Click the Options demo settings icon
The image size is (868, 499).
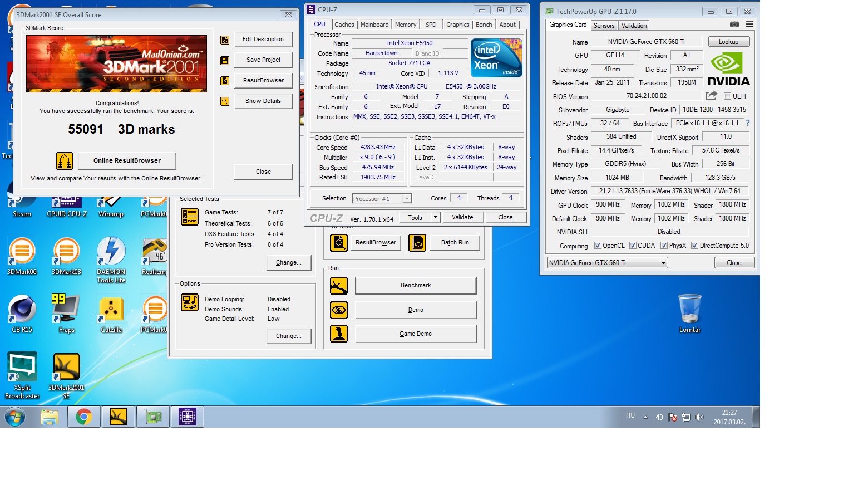point(190,302)
